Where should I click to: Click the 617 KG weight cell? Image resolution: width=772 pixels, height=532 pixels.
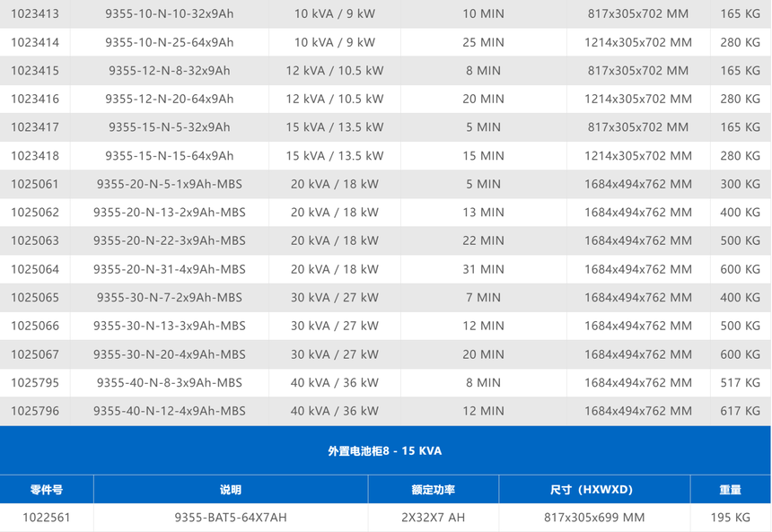click(741, 411)
